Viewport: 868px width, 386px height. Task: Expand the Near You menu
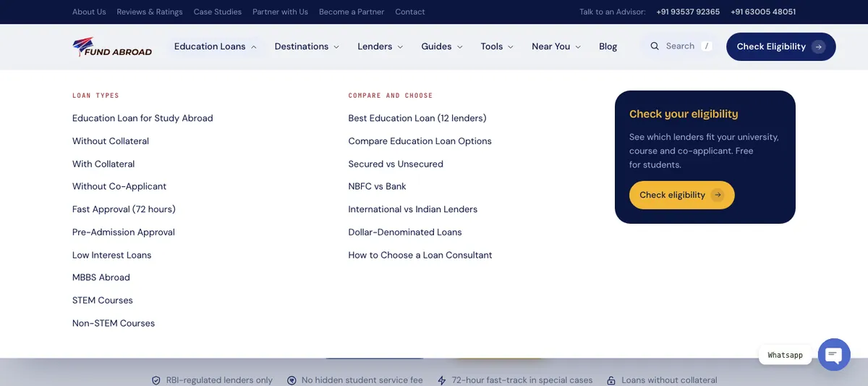point(556,46)
